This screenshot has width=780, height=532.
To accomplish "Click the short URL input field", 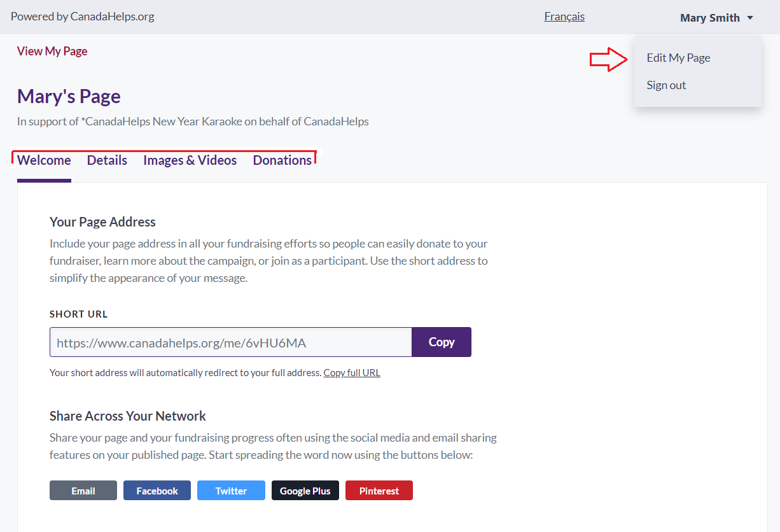I will (231, 342).
